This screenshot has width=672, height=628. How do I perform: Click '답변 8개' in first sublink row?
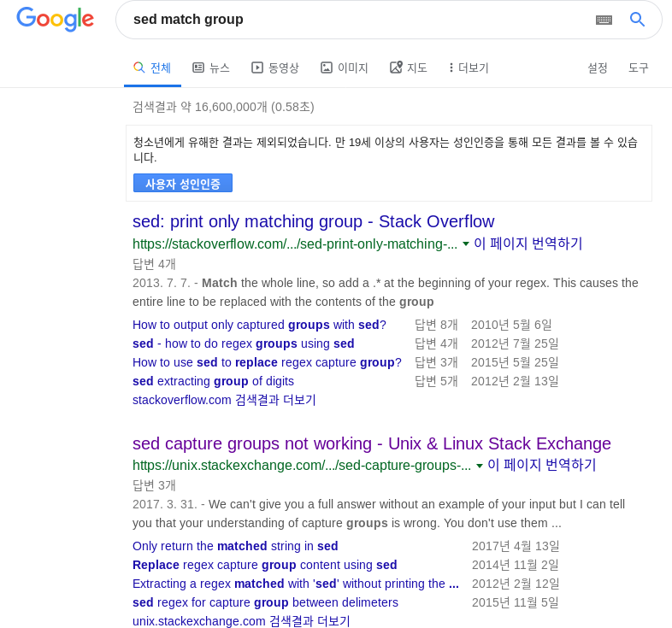pyautogui.click(x=436, y=325)
